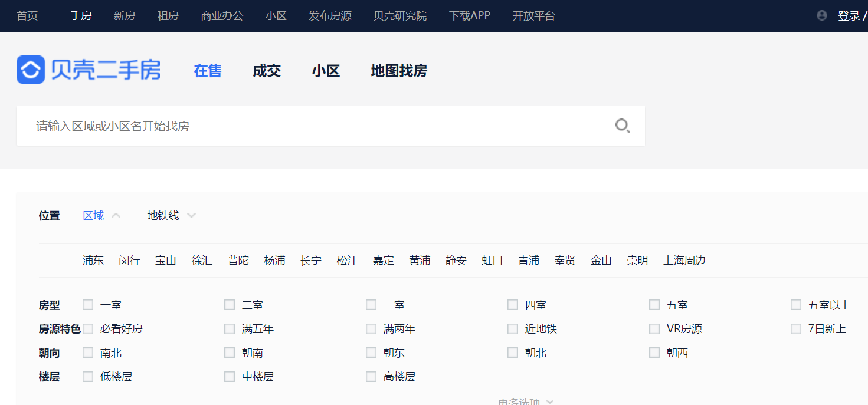Enable the 近地铁 checkbox

point(513,328)
